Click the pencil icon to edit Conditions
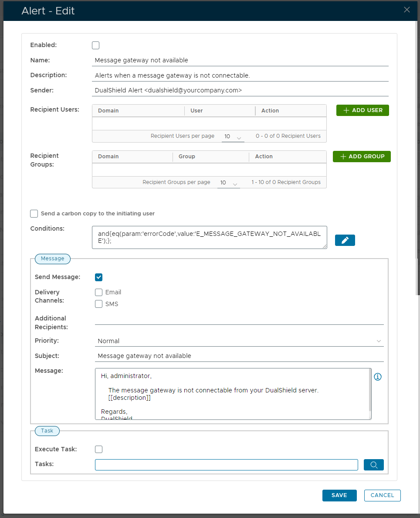Screen dimensions: 420x518 pos(345,240)
